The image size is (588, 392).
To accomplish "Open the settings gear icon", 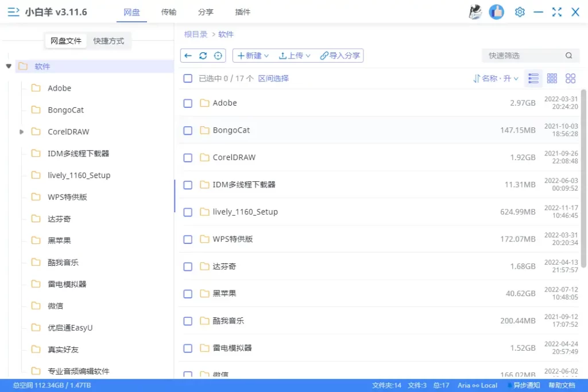I will click(x=520, y=11).
